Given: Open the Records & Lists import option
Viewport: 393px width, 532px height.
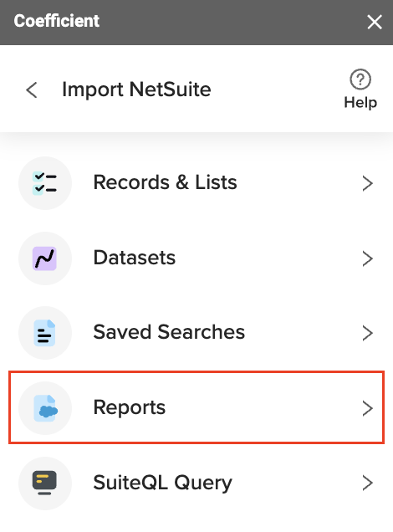Looking at the screenshot, I should click(x=196, y=183).
